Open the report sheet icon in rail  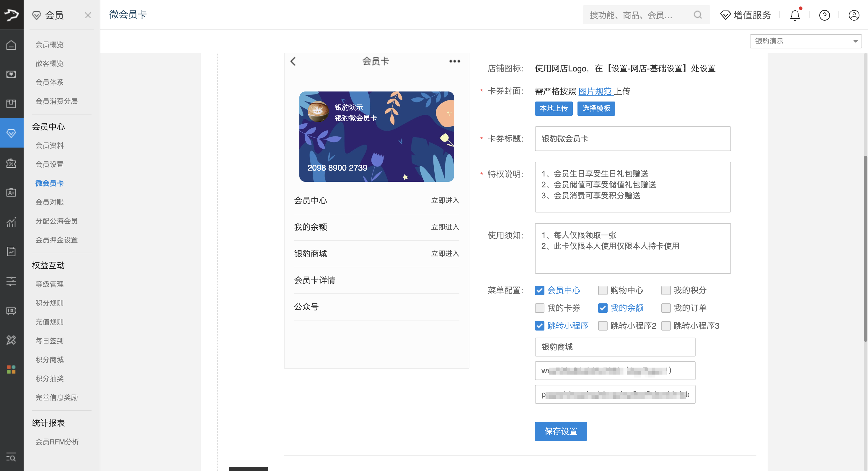click(12, 251)
